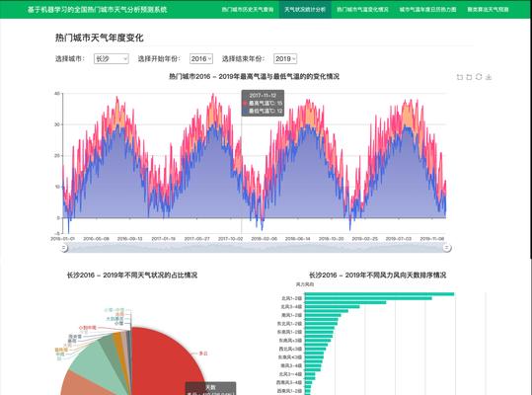Screen dimensions: 532x395
Task: Click the 选择城市 label
Action: point(70,58)
